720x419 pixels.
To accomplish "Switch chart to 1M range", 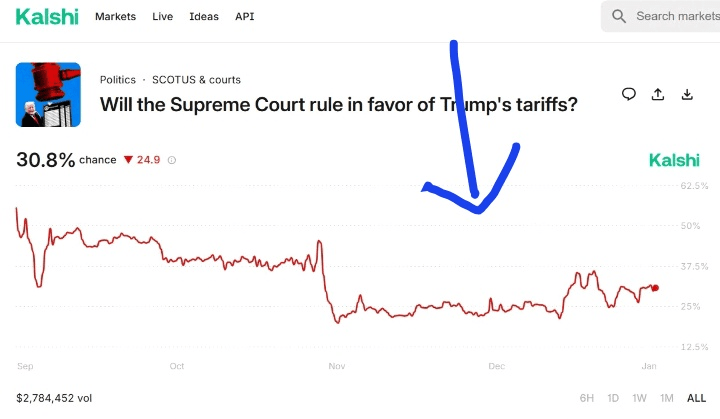I will pos(666,398).
